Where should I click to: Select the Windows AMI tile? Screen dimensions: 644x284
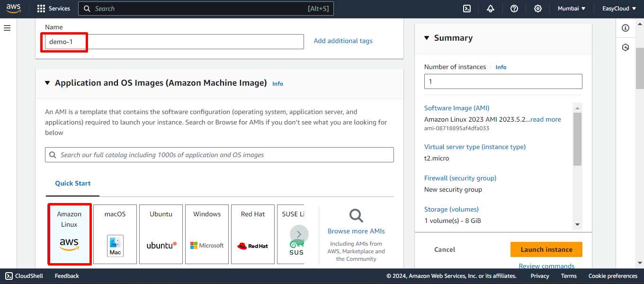(207, 234)
